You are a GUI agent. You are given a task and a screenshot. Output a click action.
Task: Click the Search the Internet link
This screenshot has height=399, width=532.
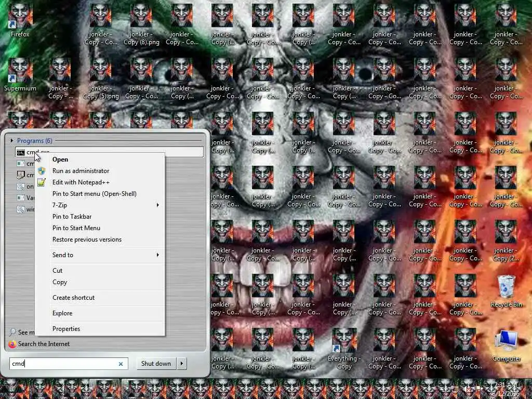[x=44, y=344]
